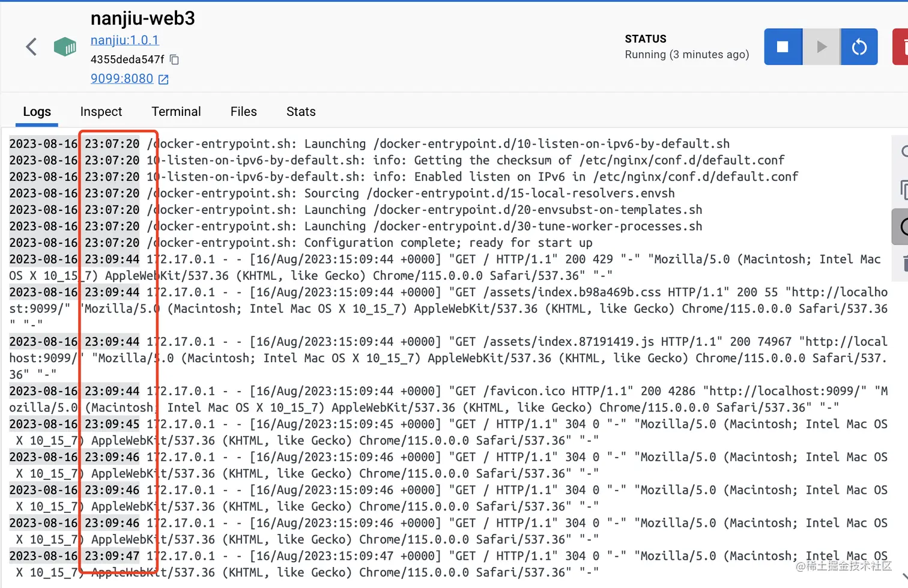908x588 pixels.
Task: Delete the container with red trash button
Action: pyautogui.click(x=901, y=47)
